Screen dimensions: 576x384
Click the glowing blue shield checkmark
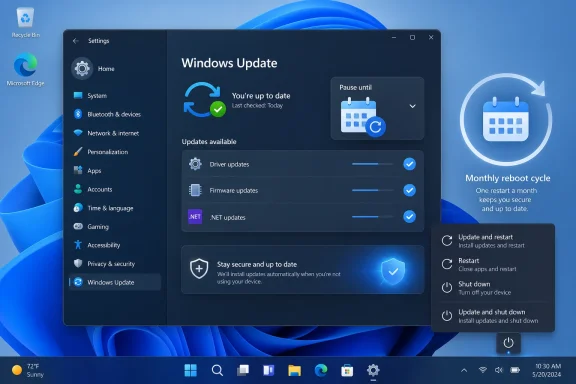(x=393, y=272)
